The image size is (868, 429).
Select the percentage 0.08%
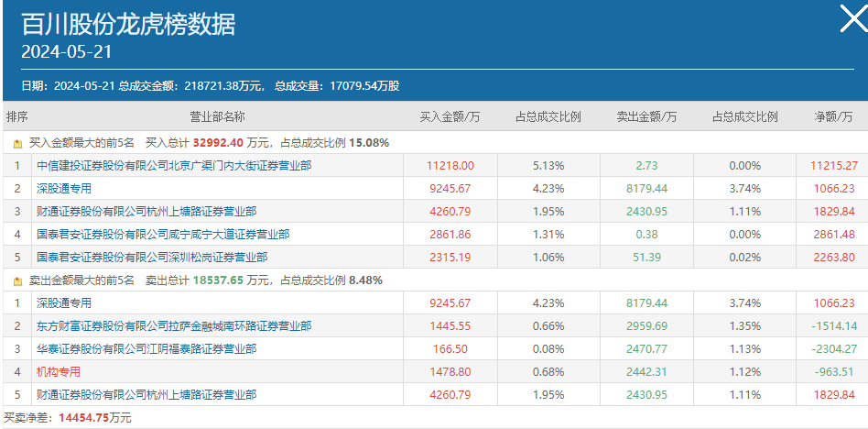(x=548, y=348)
